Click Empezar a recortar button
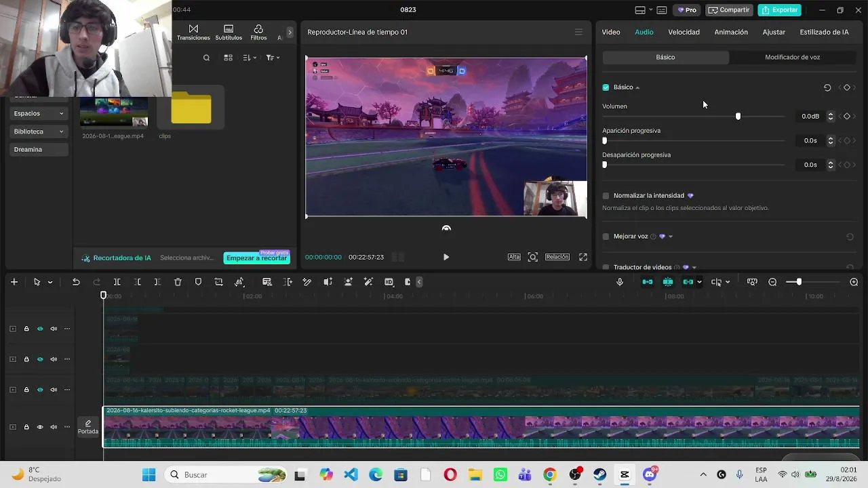The width and height of the screenshot is (868, 488). 257,258
